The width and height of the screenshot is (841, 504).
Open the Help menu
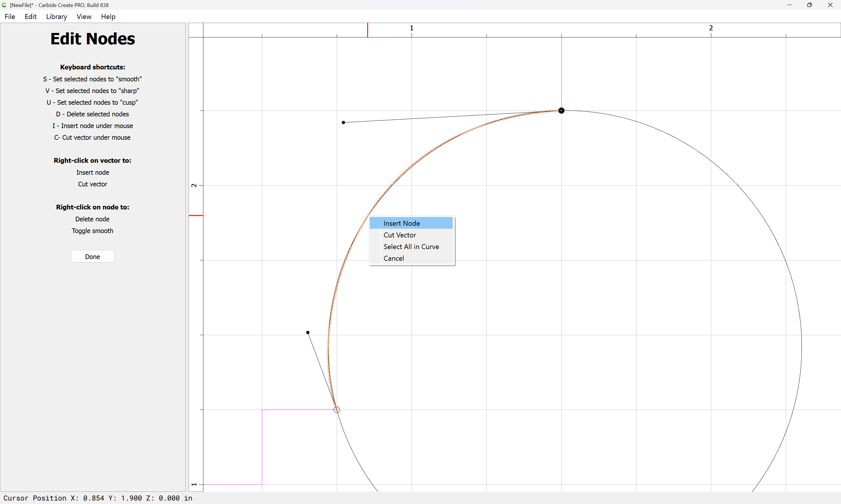point(108,17)
